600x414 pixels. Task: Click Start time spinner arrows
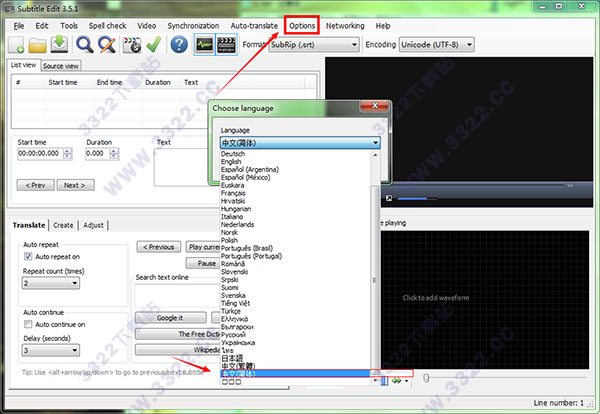point(68,153)
